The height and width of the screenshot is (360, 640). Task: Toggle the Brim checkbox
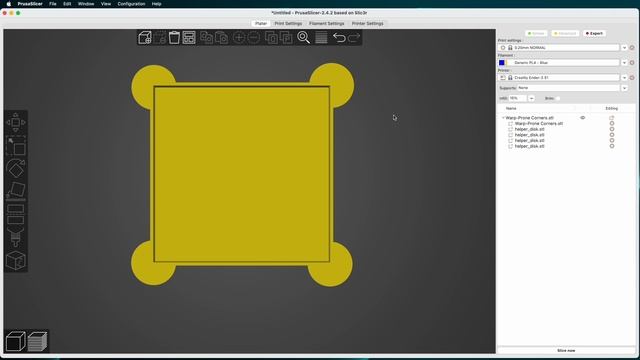[x=558, y=98]
